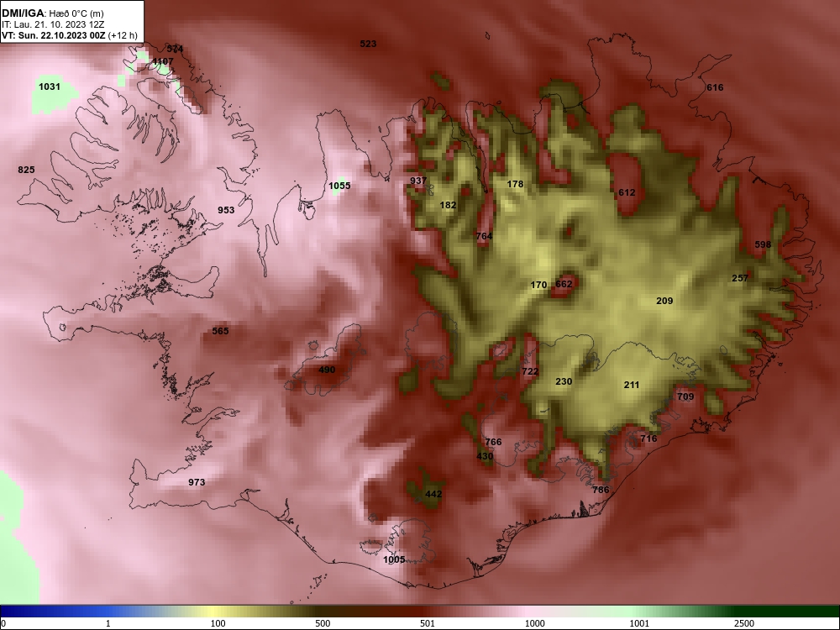Click the 209 value label
The width and height of the screenshot is (840, 630).
click(x=664, y=301)
